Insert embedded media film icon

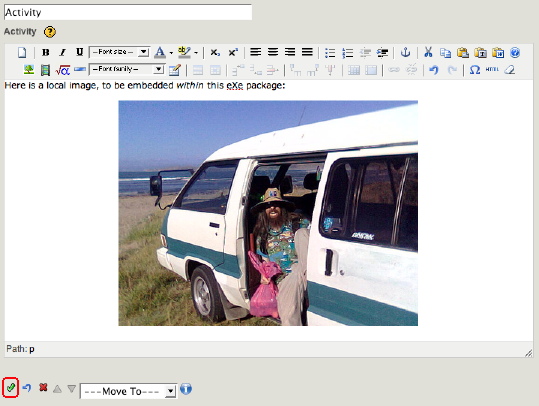[45, 70]
